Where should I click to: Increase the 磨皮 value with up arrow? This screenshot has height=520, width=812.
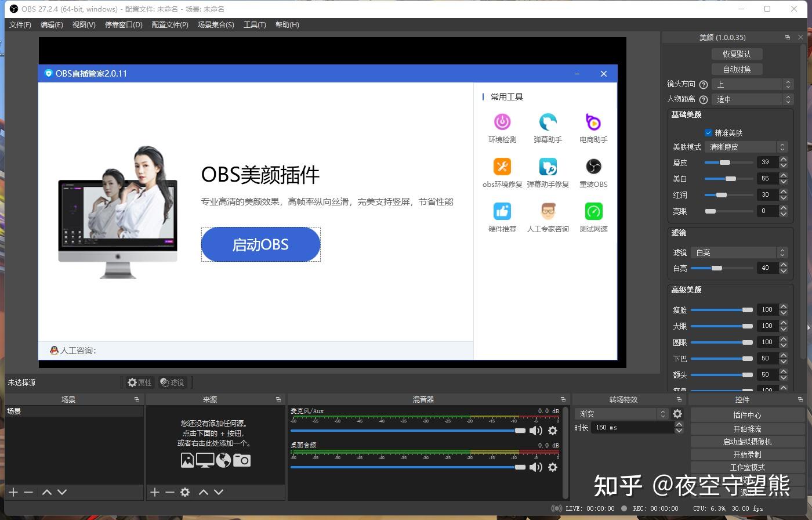[x=784, y=160]
